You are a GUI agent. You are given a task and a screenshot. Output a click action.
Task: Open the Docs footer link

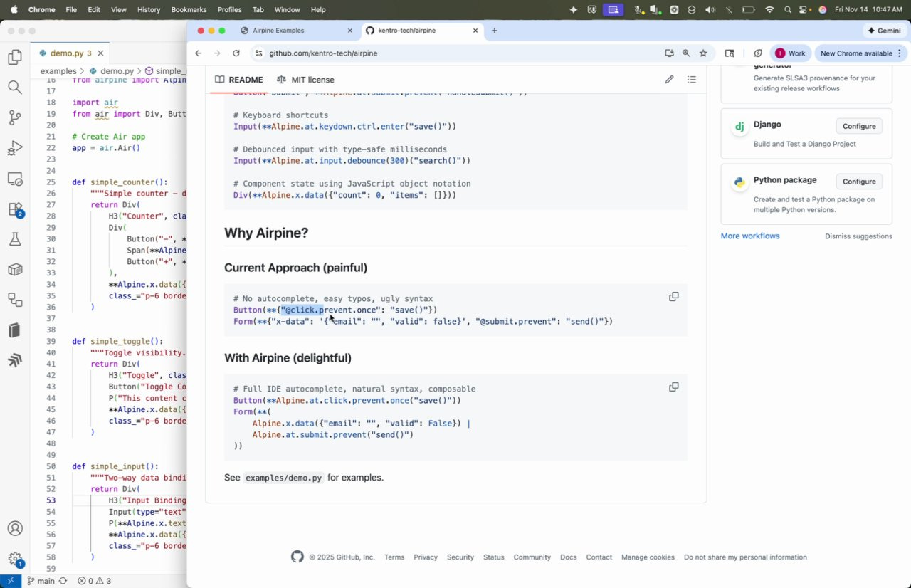click(x=568, y=557)
